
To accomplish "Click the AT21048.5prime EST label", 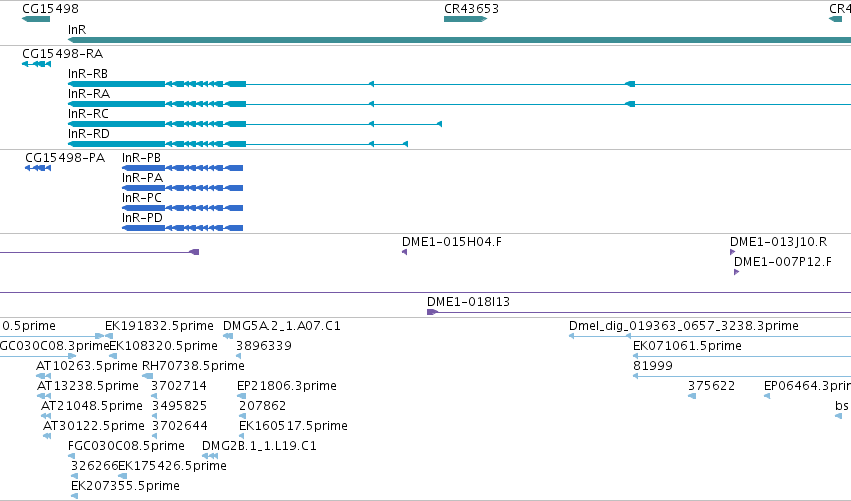I will click(92, 406).
